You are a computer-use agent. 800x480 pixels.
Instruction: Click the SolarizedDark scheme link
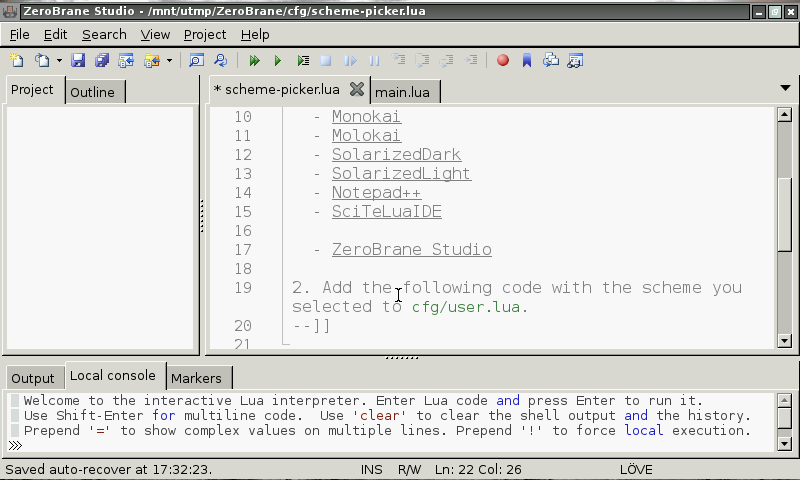click(396, 154)
